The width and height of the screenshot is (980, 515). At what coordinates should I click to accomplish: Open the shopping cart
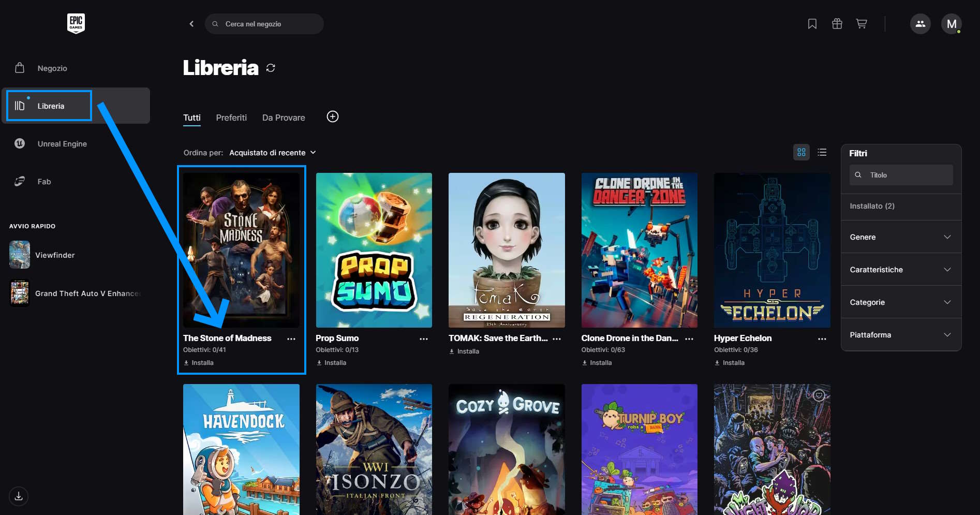[x=862, y=24]
